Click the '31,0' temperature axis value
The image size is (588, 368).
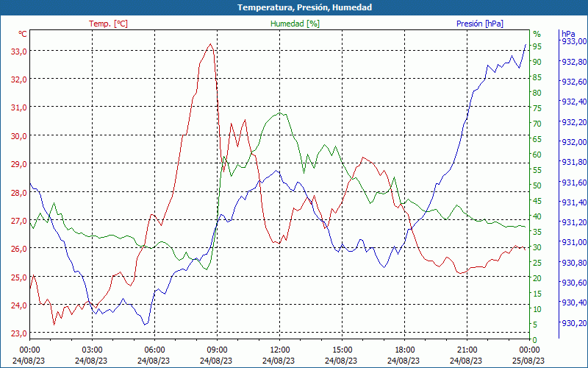(18, 107)
